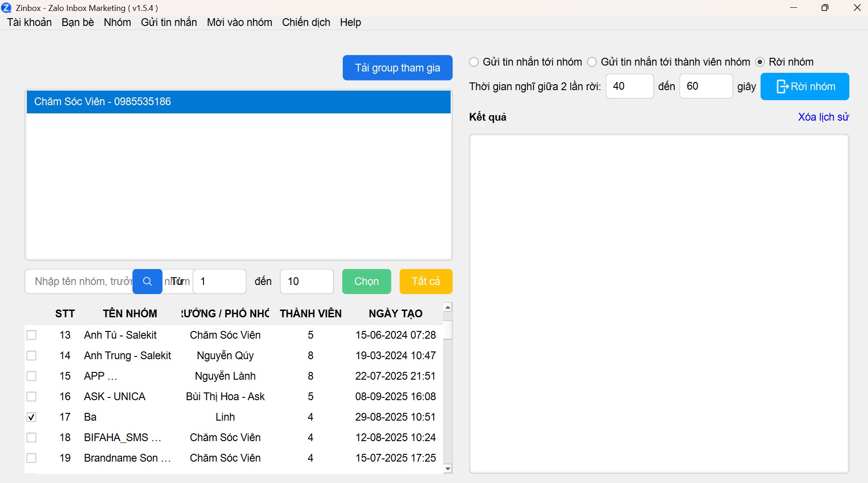Image resolution: width=868 pixels, height=483 pixels.
Task: Click the Zinbox app logo in title bar
Action: pyautogui.click(x=6, y=8)
